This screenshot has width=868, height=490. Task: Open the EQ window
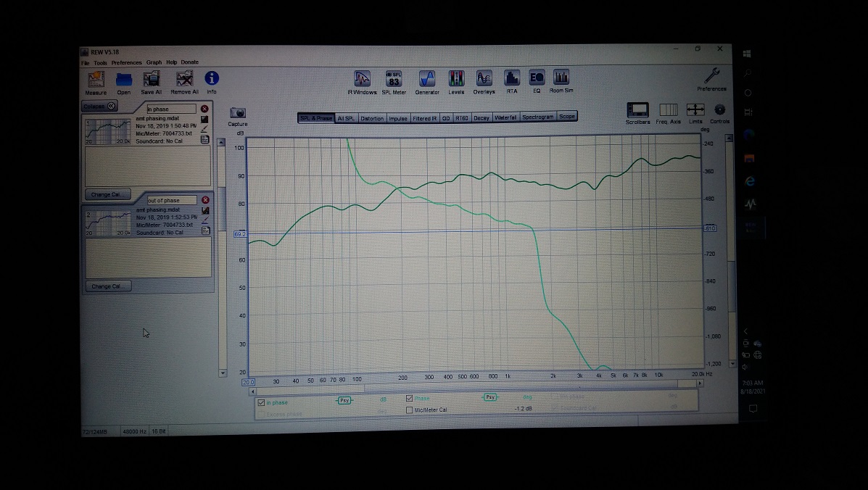coord(537,78)
